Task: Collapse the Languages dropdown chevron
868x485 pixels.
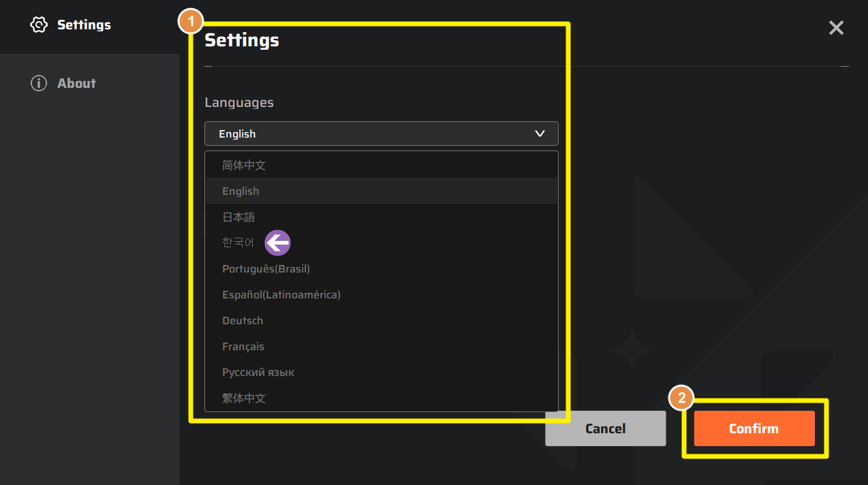Action: [x=540, y=134]
